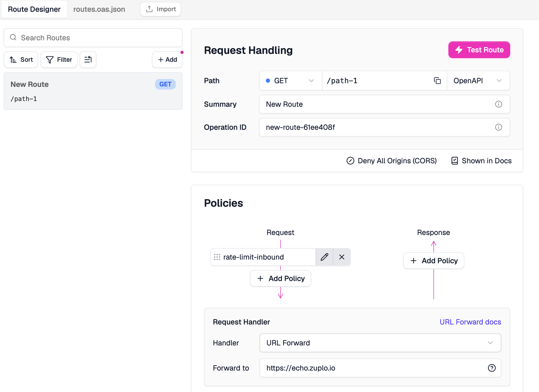
Task: Open the GET method dropdown
Action: [290, 81]
